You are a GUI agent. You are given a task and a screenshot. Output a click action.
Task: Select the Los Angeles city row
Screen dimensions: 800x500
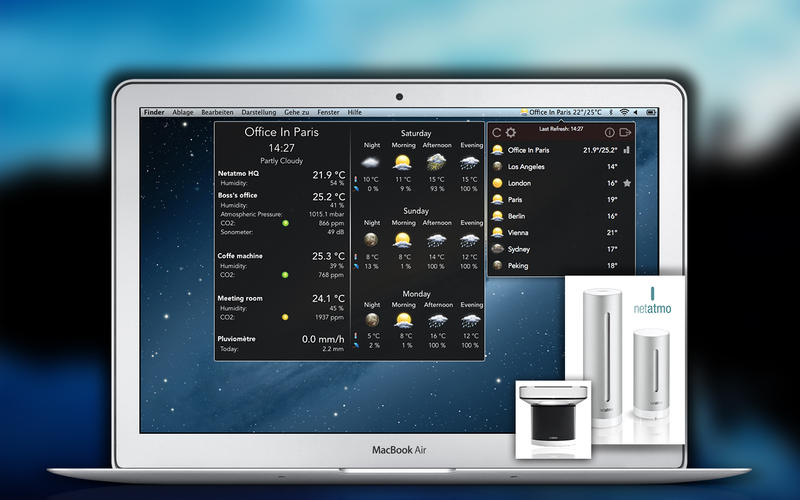pyautogui.click(x=561, y=167)
